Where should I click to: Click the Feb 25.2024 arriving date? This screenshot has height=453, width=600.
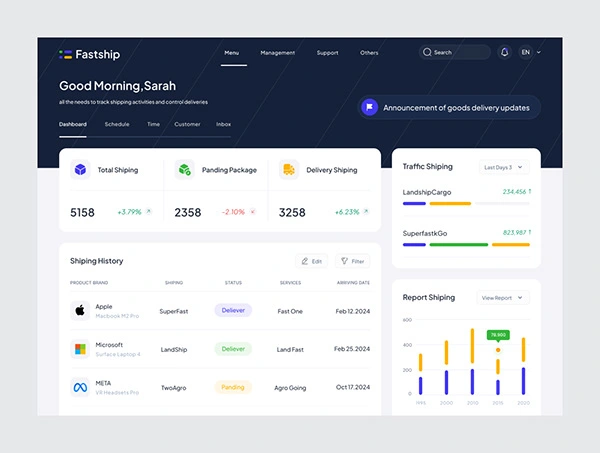352,349
